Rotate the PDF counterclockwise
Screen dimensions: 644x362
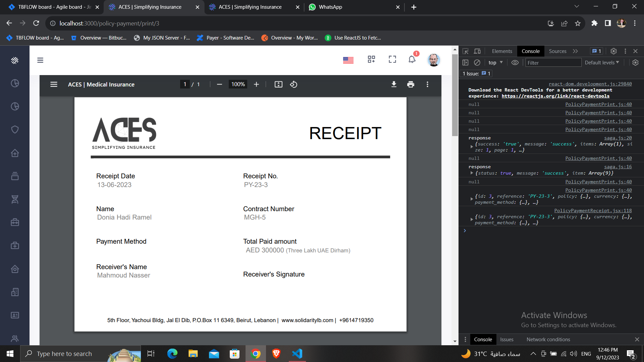293,84
